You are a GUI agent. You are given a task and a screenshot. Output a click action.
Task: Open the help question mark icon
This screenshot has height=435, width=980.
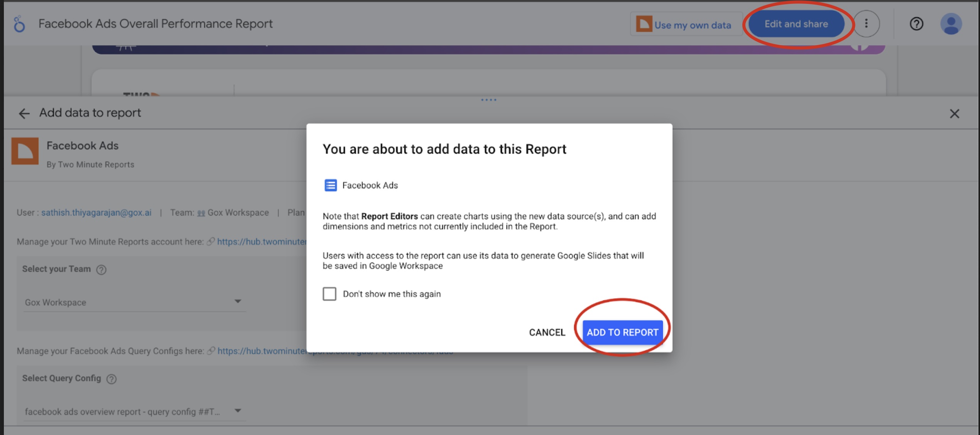(916, 24)
